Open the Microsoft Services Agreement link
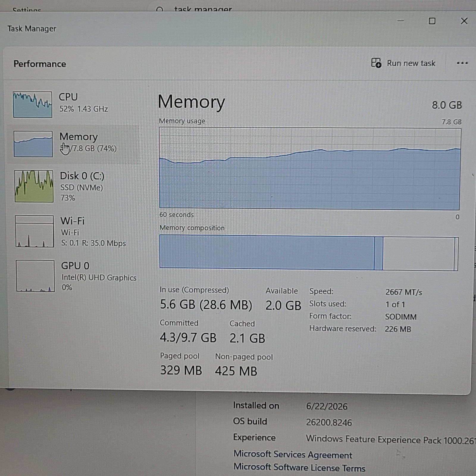The width and height of the screenshot is (476, 476). point(293,454)
